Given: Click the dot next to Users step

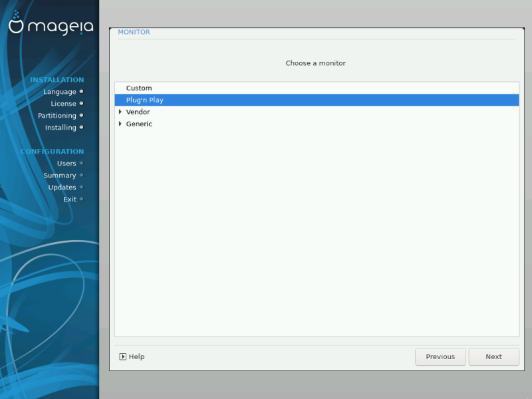Looking at the screenshot, I should coord(81,163).
